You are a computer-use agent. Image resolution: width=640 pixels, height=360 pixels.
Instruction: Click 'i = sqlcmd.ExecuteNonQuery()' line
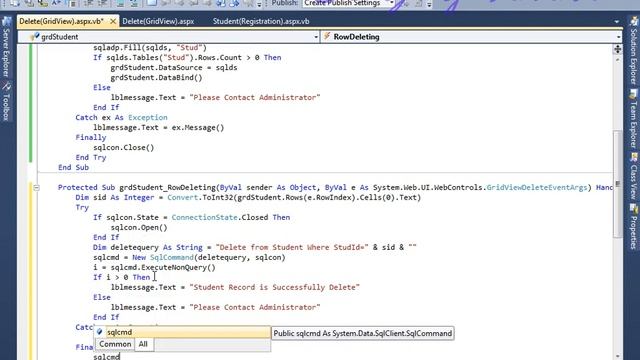154,268
